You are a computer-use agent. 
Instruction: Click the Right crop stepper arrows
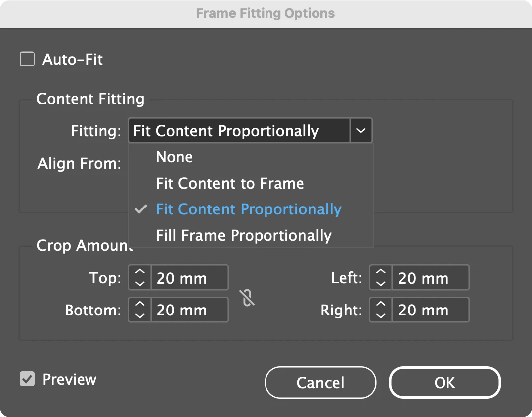(x=381, y=310)
